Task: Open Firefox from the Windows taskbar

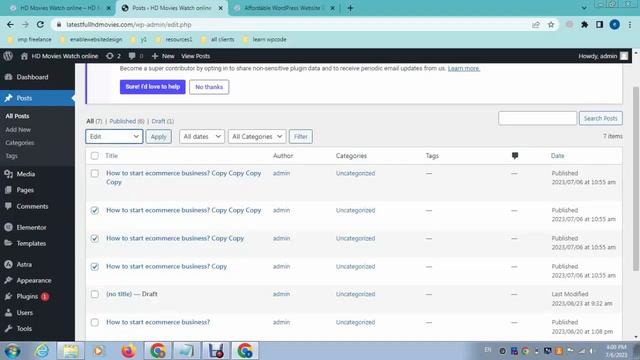Action: (129, 351)
